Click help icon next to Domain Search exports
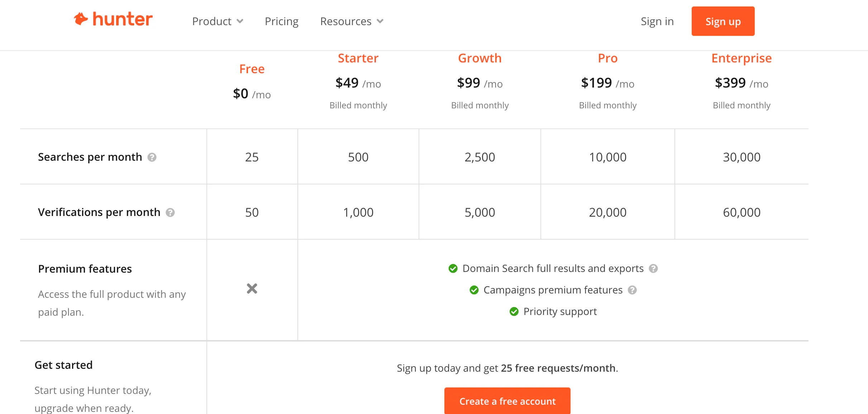 [653, 269]
